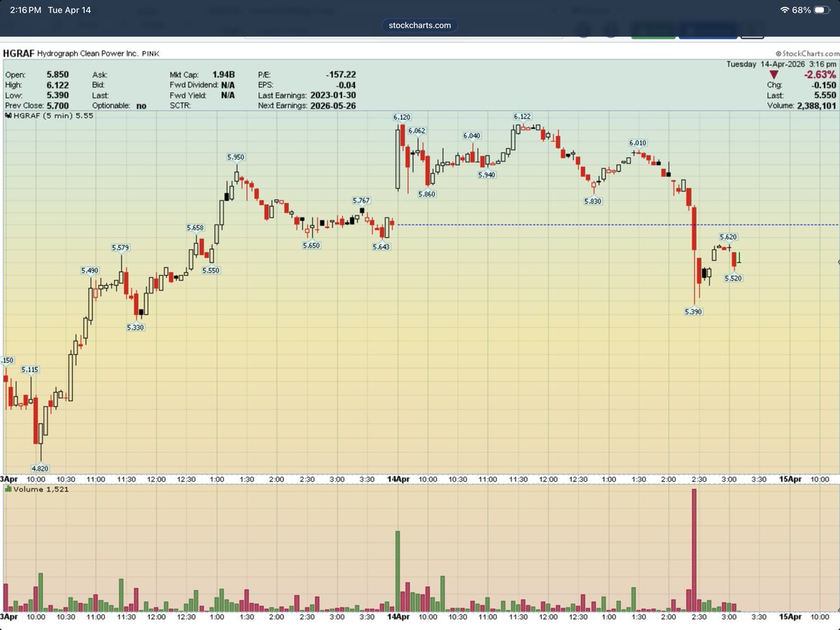Click the Optionable value no

[x=141, y=106]
